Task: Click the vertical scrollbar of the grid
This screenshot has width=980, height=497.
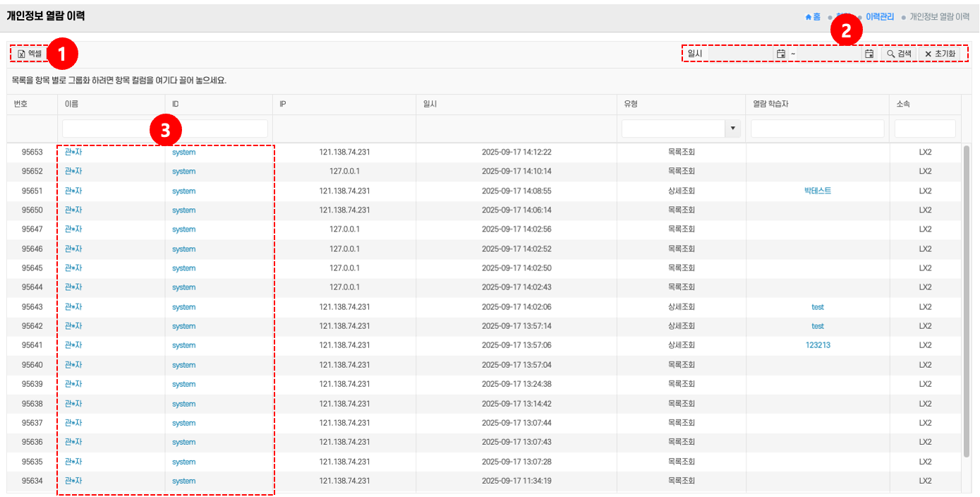Action: point(966,297)
